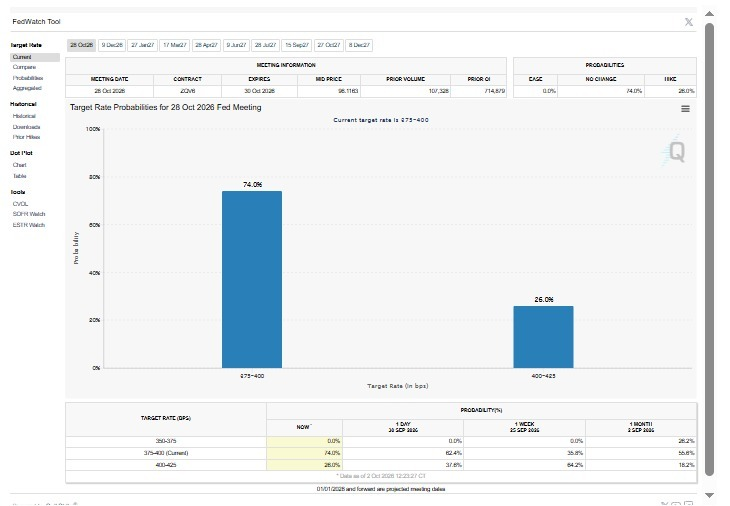Click the 'EXPIRES' column header

pos(259,79)
